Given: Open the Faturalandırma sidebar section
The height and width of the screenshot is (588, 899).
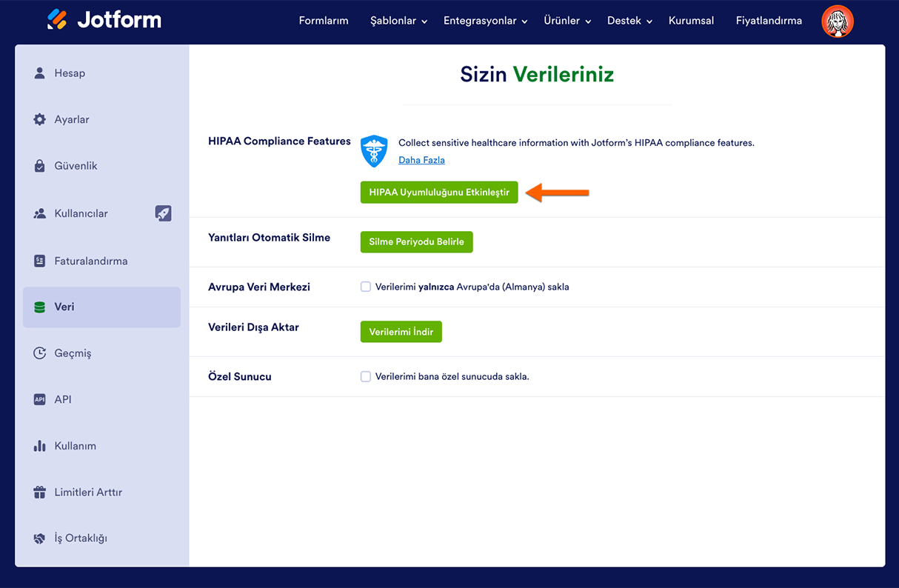Looking at the screenshot, I should click(x=101, y=261).
